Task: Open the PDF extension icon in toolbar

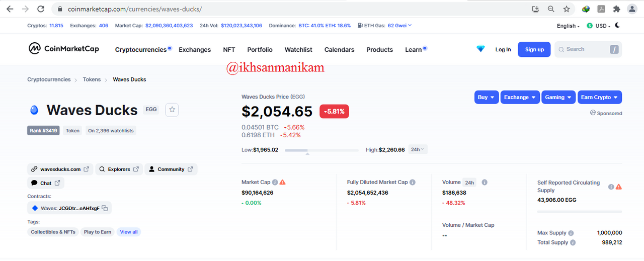Action: 601,9
